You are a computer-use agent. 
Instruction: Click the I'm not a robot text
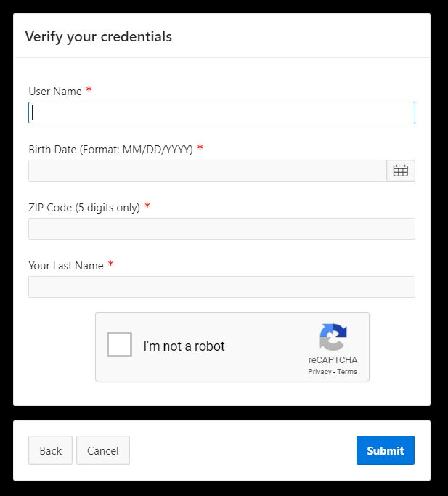point(184,346)
